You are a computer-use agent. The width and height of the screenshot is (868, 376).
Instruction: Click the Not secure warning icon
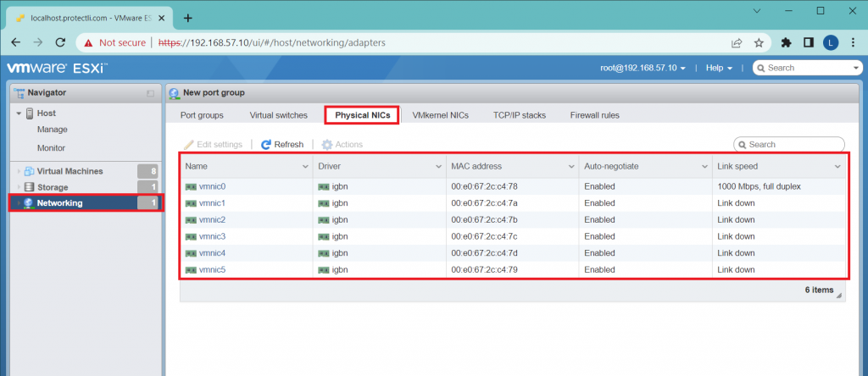tap(88, 42)
